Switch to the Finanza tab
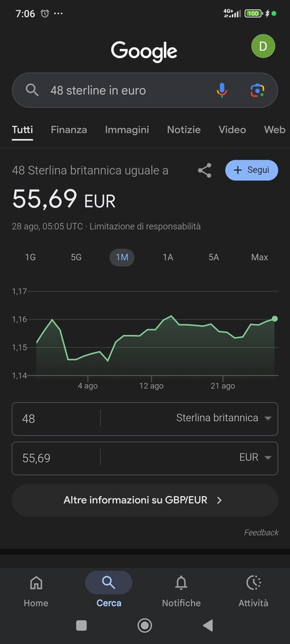Image resolution: width=290 pixels, height=644 pixels. click(x=69, y=130)
